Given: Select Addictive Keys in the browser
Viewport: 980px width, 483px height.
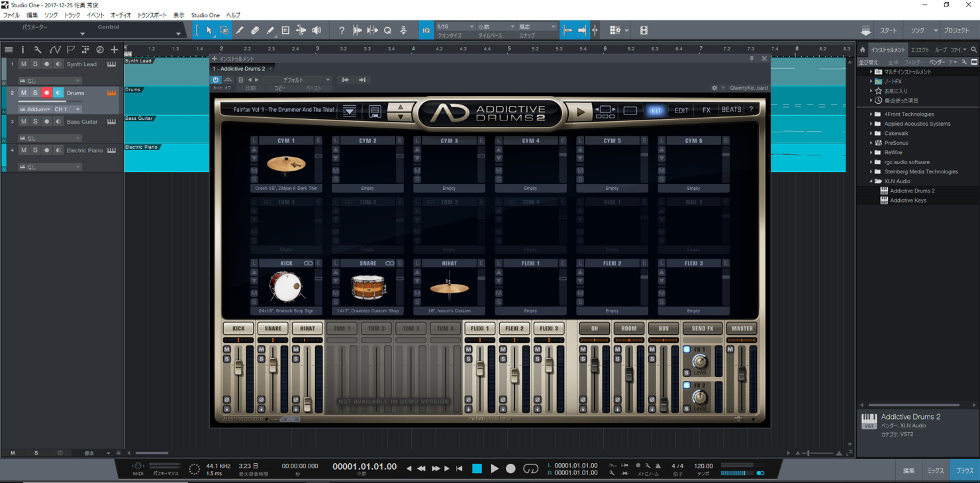Looking at the screenshot, I should pos(908,200).
